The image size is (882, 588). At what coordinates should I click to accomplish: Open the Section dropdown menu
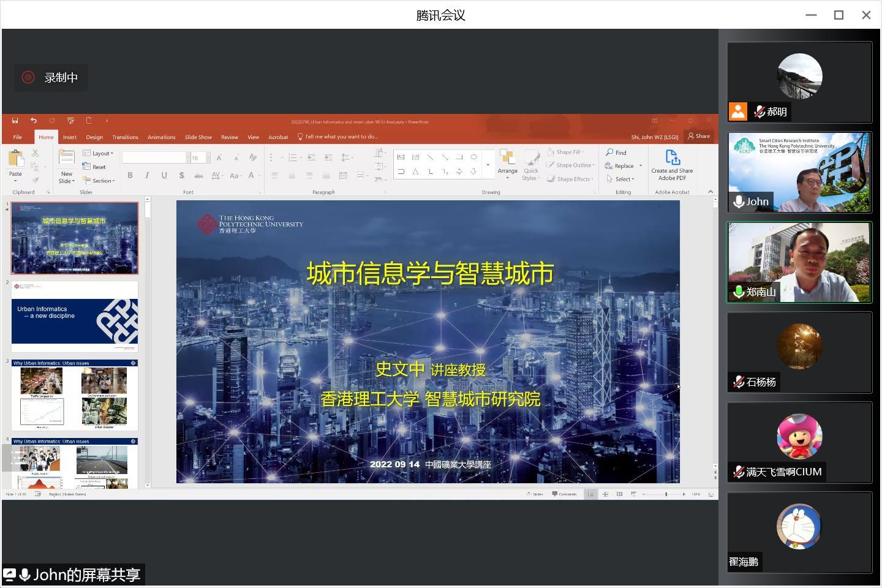[x=99, y=181]
